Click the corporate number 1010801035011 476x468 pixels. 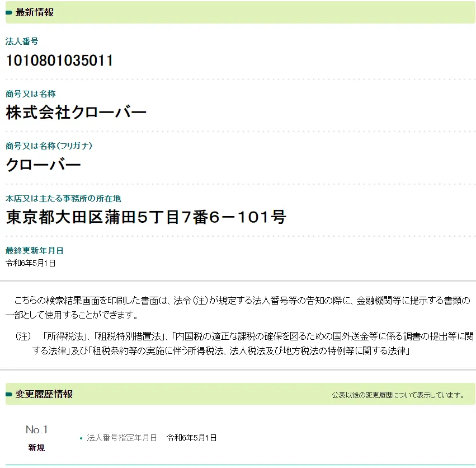click(59, 60)
